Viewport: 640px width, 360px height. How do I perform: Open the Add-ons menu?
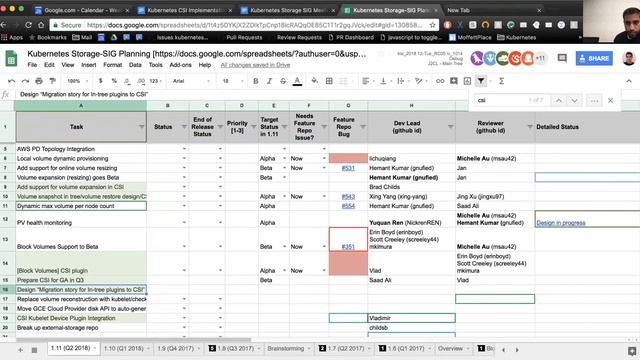click(180, 65)
